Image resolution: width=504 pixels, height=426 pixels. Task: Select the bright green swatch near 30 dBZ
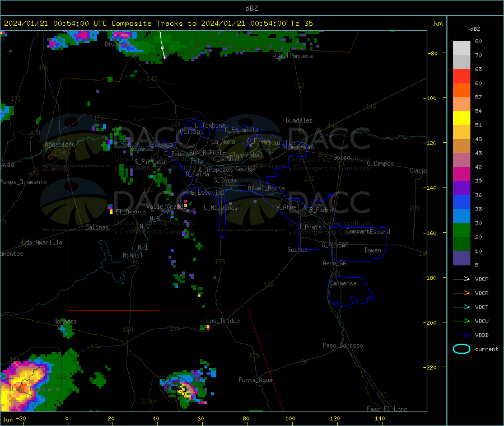pos(461,230)
